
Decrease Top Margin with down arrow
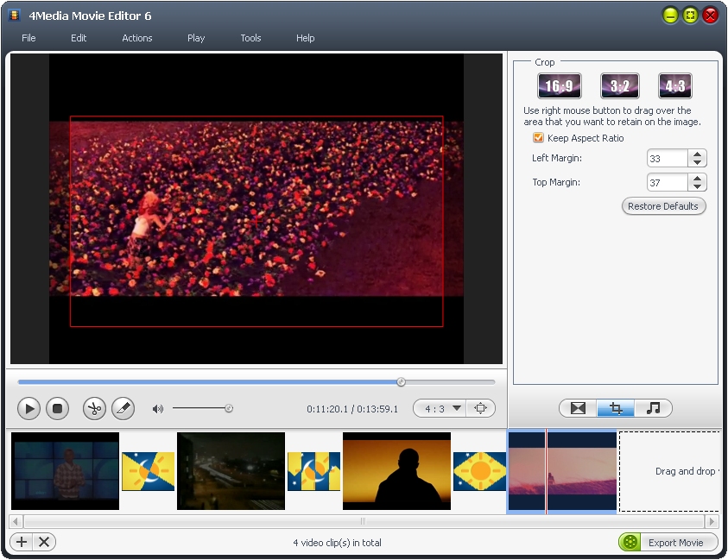(x=698, y=186)
